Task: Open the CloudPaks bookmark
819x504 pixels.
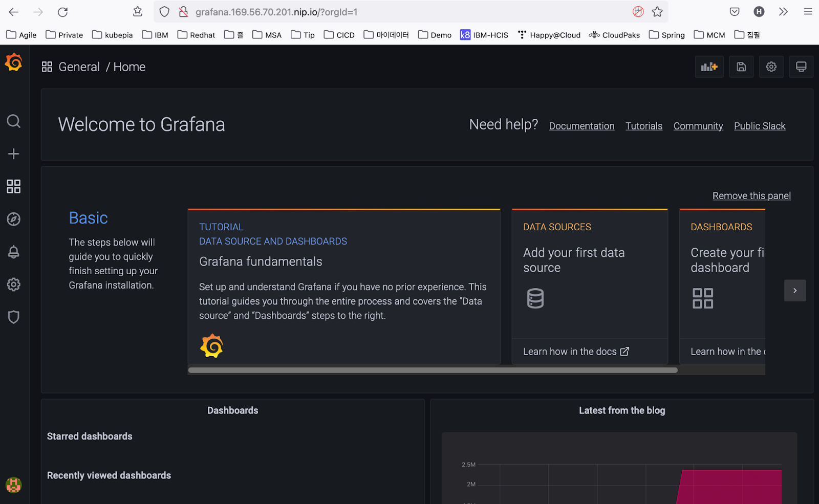Action: [614, 35]
